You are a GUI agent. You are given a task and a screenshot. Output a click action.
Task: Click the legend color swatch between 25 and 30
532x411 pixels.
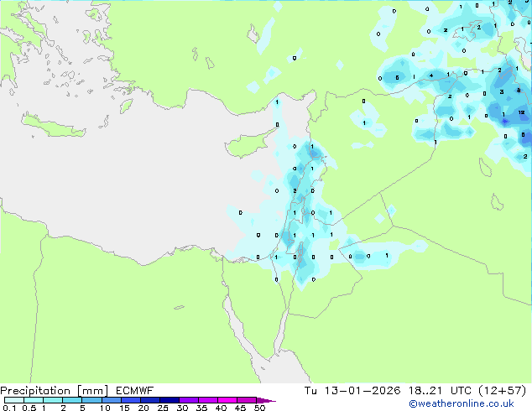point(169,400)
